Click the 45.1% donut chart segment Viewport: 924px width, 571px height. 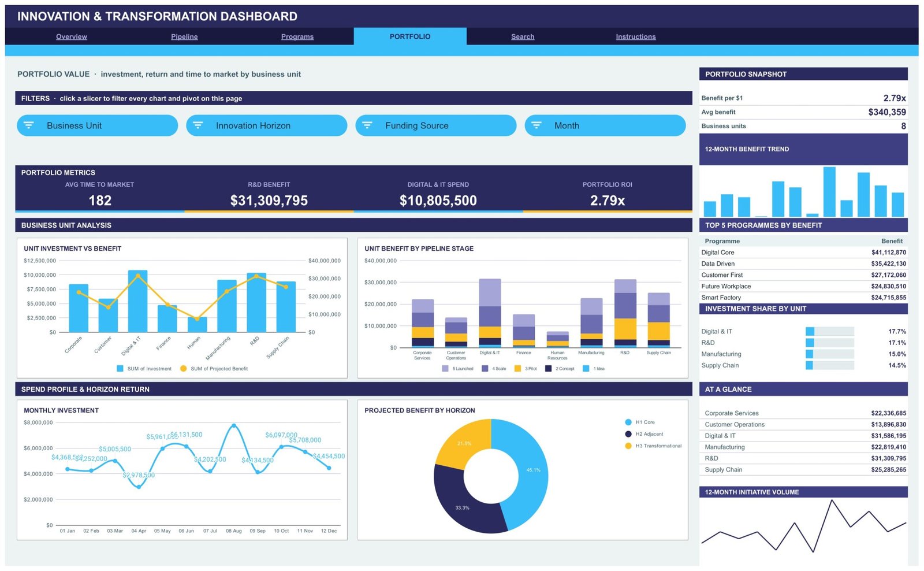[532, 470]
